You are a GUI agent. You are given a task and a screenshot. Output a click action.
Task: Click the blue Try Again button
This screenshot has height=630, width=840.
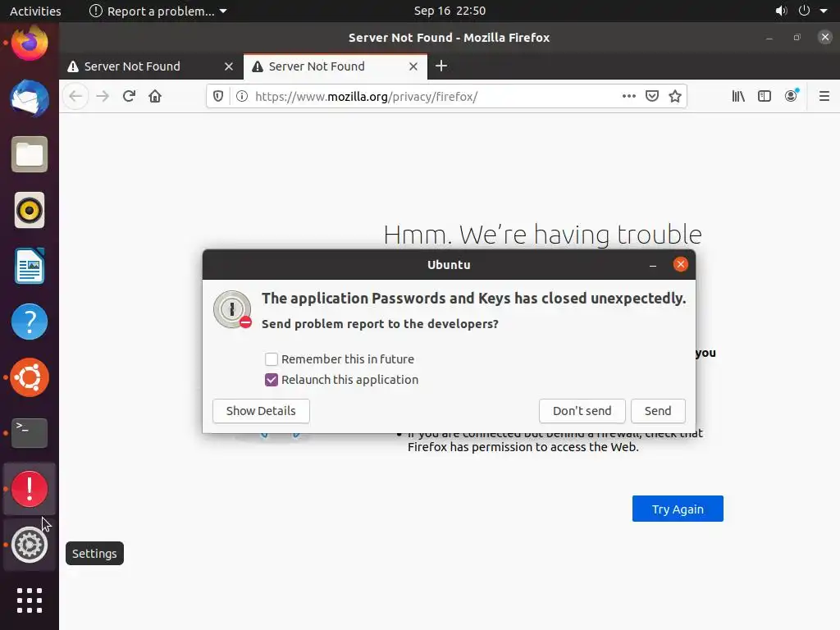(x=678, y=509)
